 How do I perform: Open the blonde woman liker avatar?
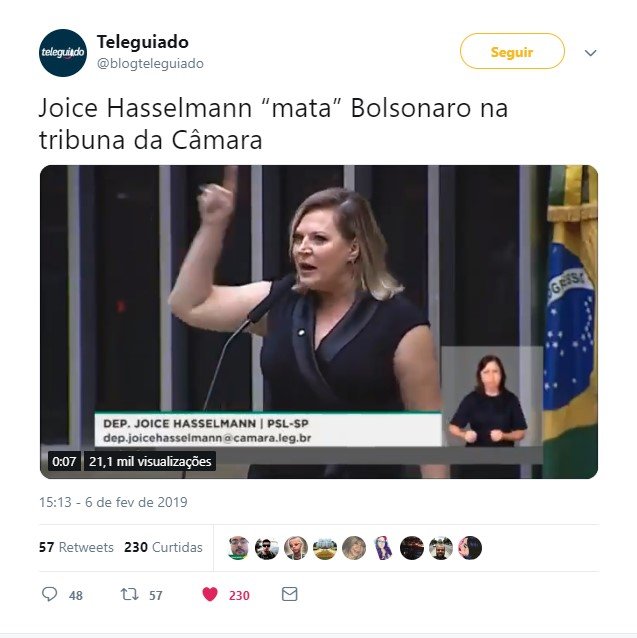tap(296, 548)
